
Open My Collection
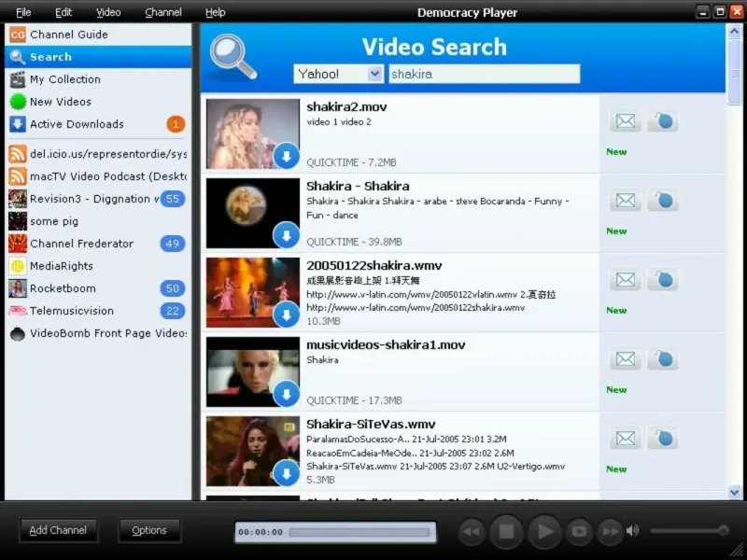tap(98, 79)
